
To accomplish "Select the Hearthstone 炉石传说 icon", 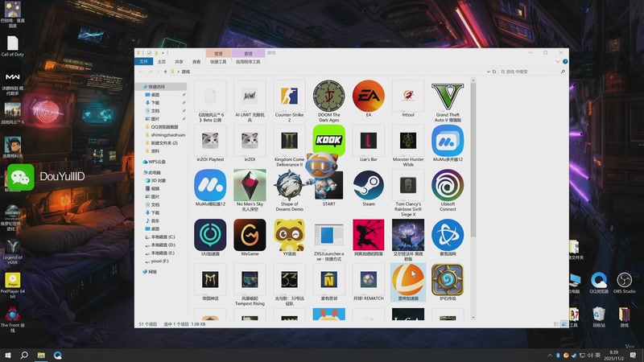I will point(448,282).
